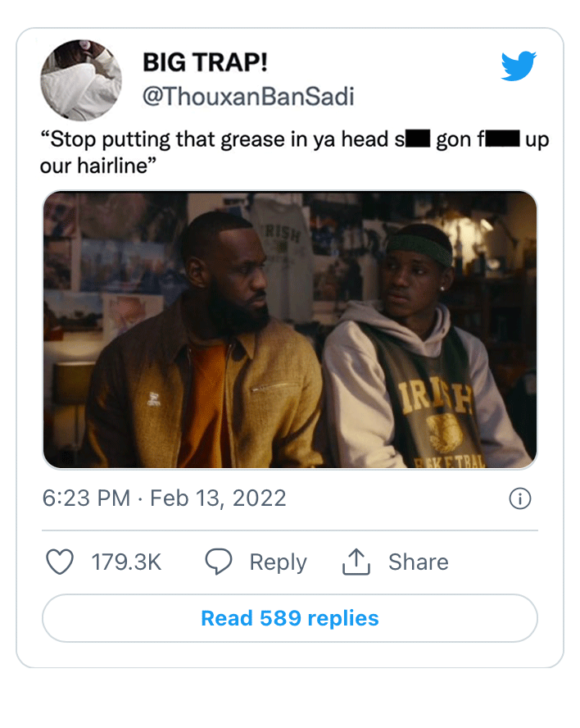Select the Share text label

pyautogui.click(x=419, y=562)
